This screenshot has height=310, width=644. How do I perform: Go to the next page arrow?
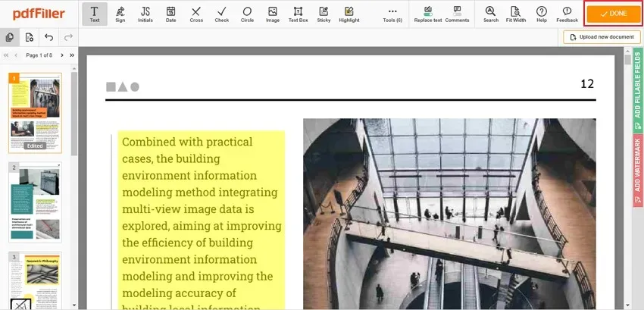(x=62, y=55)
